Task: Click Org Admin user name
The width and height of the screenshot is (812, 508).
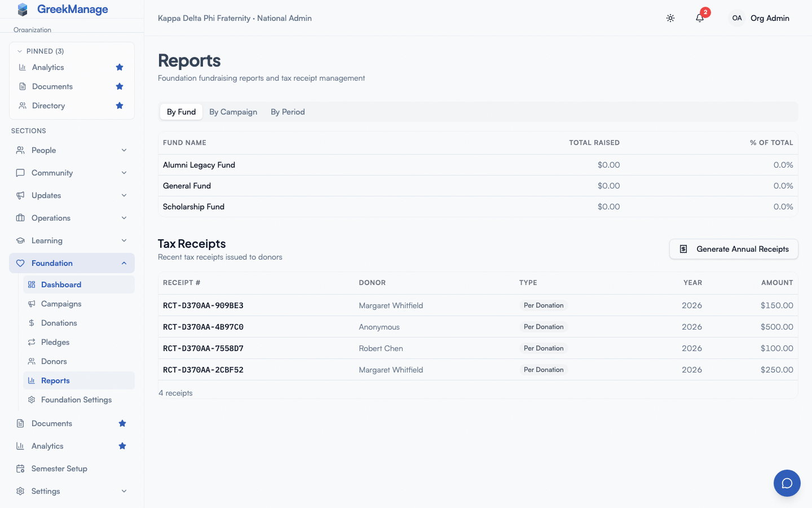Action: 770,18
